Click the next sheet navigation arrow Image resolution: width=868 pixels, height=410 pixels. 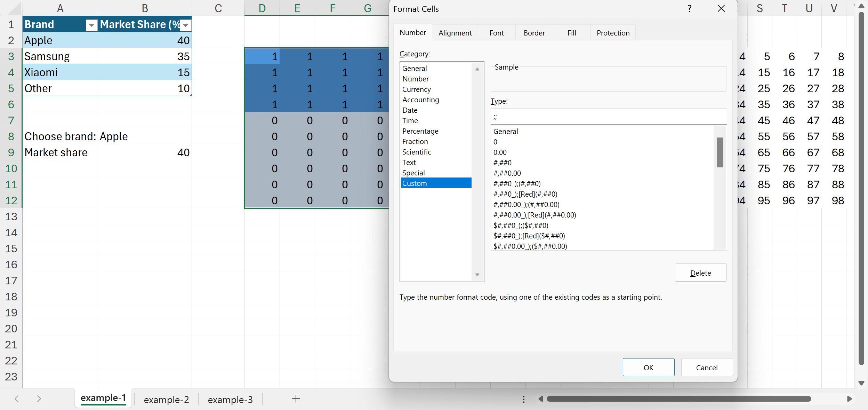pos(39,399)
